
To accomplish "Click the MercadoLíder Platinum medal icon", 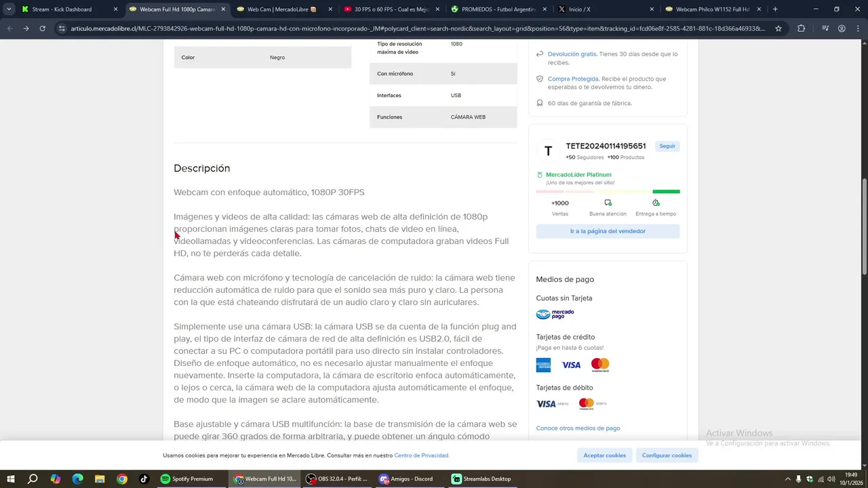I will [x=540, y=175].
